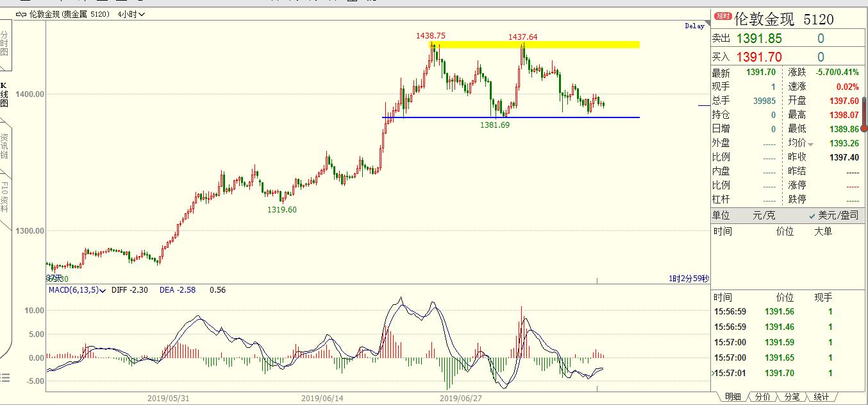Select the checked 美元/盎司 unit option
The width and height of the screenshot is (868, 405).
point(833,216)
